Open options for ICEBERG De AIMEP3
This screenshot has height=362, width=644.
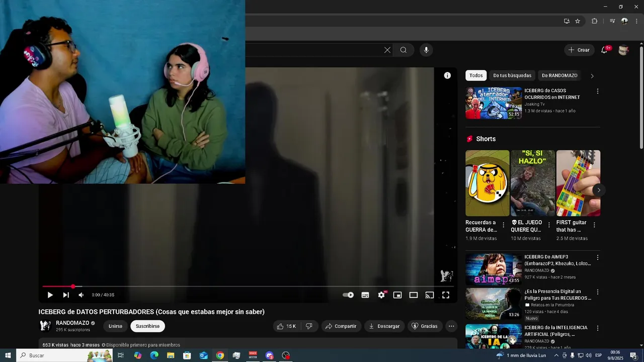click(x=598, y=257)
